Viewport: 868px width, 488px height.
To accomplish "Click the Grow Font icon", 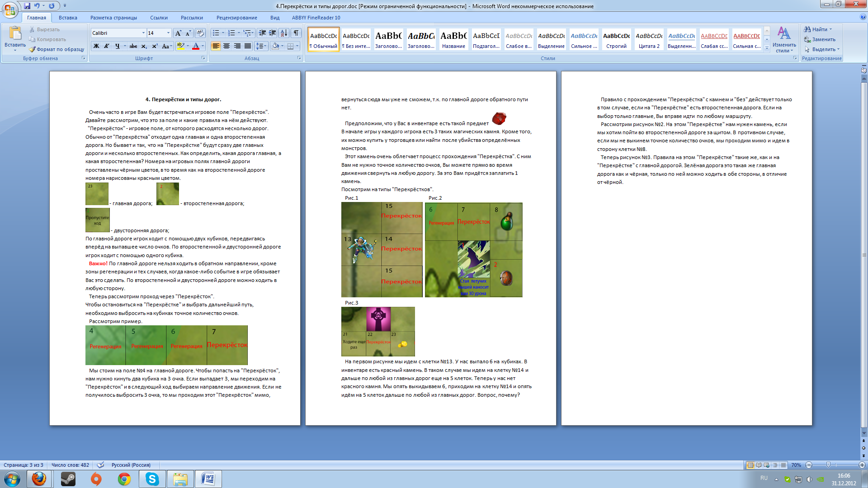I will click(178, 33).
